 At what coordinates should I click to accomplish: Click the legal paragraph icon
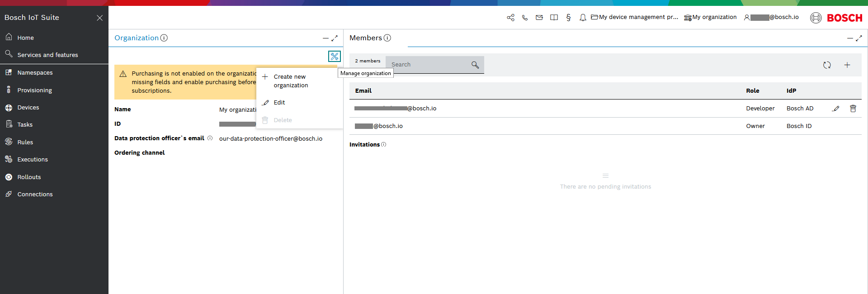tap(568, 18)
